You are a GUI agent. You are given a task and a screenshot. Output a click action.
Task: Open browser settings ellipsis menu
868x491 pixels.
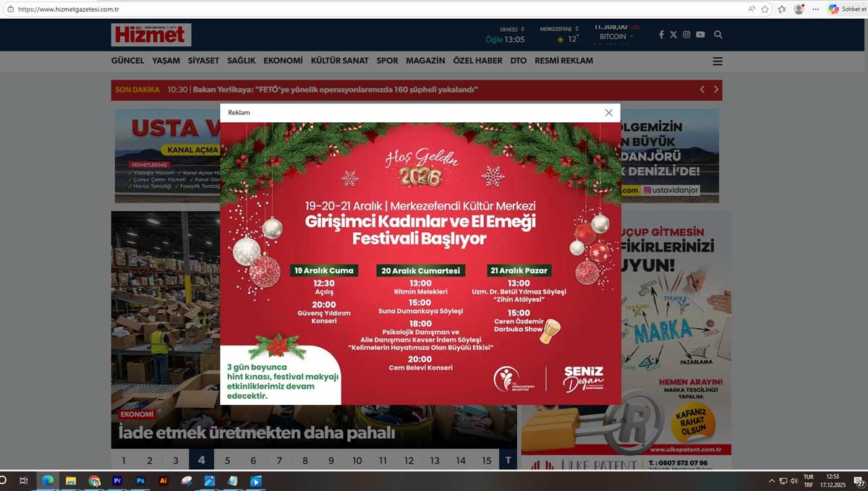[x=816, y=9]
